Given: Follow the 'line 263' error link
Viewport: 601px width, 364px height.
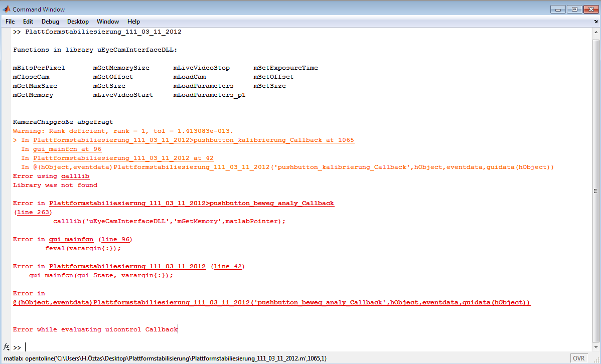Looking at the screenshot, I should click(x=33, y=213).
